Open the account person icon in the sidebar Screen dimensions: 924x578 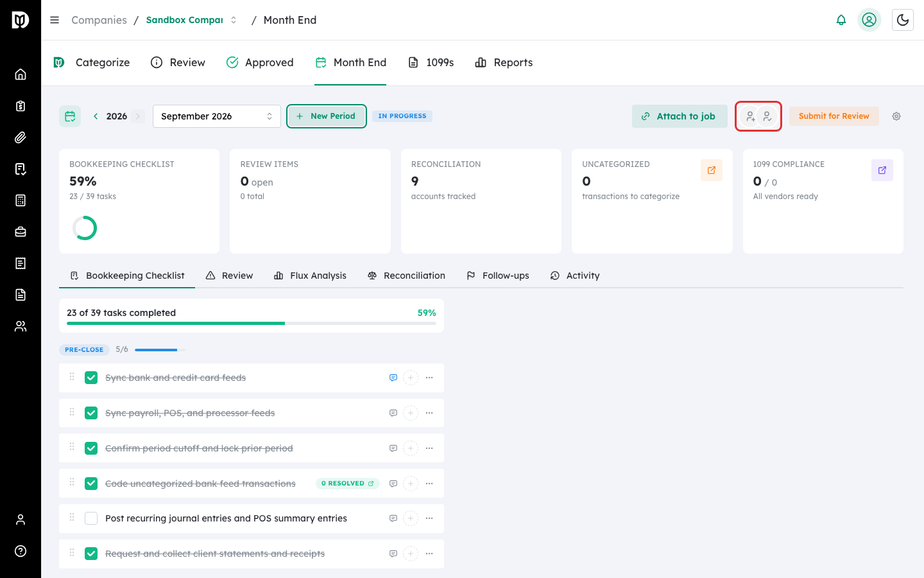coord(21,520)
